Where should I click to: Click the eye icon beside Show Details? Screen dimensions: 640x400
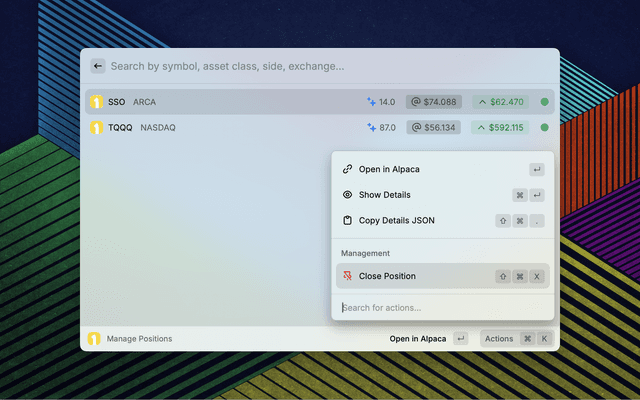point(347,195)
